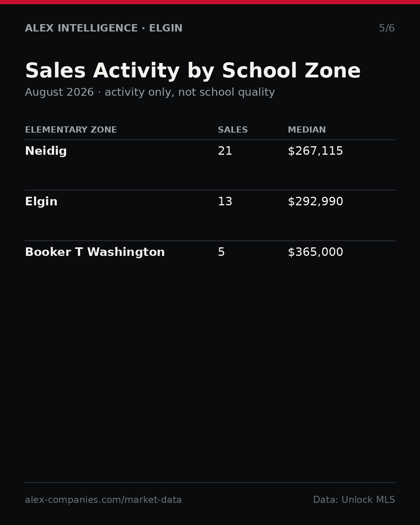
Task: Select the Elgin zone row
Action: pyautogui.click(x=210, y=215)
